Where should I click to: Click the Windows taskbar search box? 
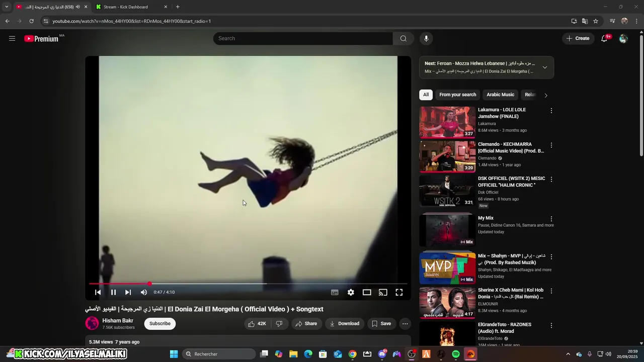tap(219, 354)
